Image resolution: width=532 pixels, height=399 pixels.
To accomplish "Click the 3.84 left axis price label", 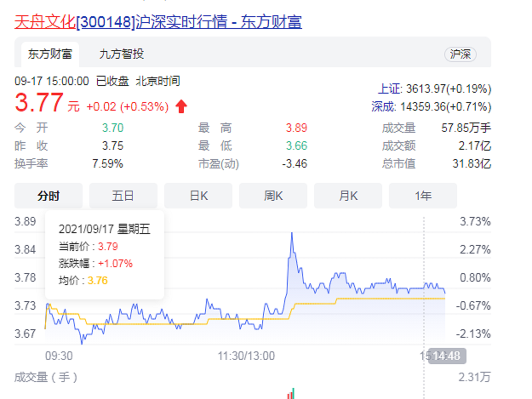I will 25,249.
